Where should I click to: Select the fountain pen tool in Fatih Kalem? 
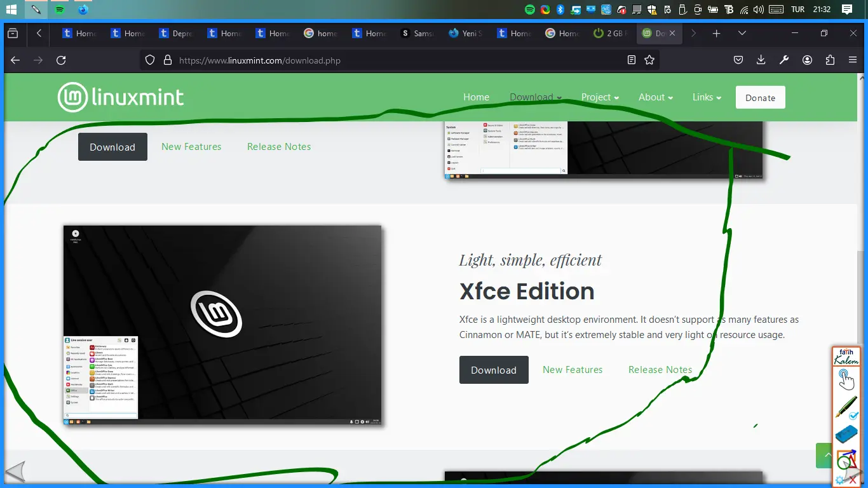pyautogui.click(x=846, y=407)
